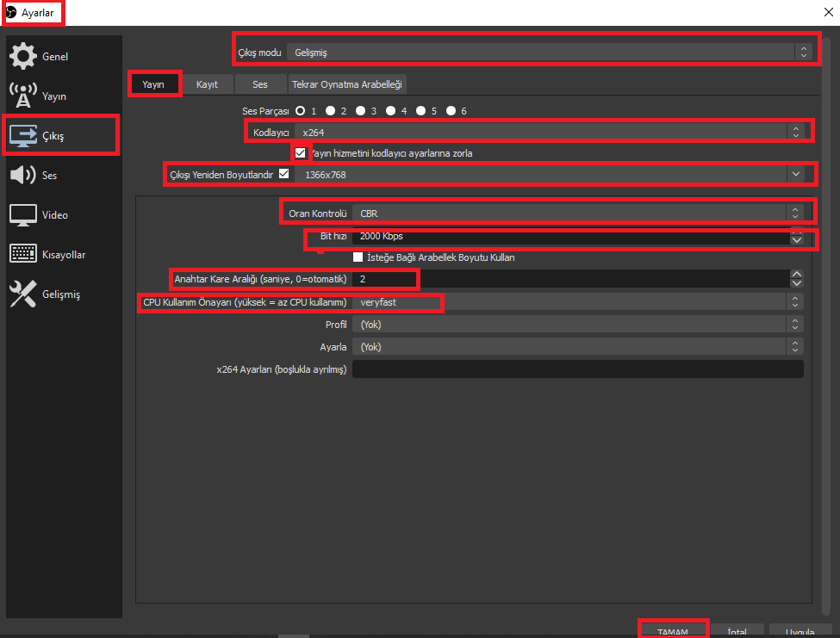Toggle Yayın hizmetini kodlayıcı ayarlarına zorla checkbox

click(301, 153)
